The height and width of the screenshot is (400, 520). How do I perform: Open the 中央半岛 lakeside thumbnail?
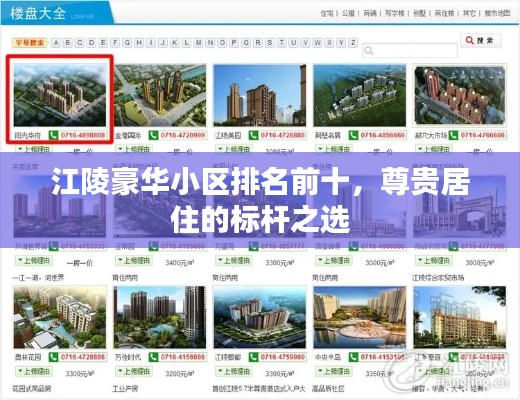click(360, 317)
